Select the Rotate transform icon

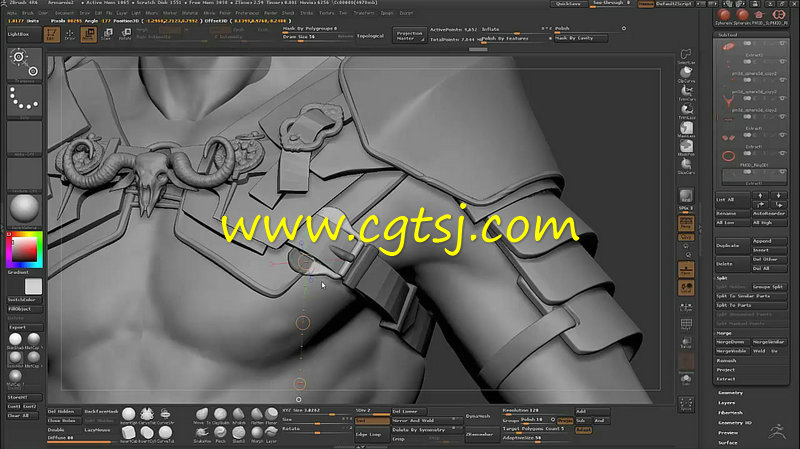[x=126, y=35]
